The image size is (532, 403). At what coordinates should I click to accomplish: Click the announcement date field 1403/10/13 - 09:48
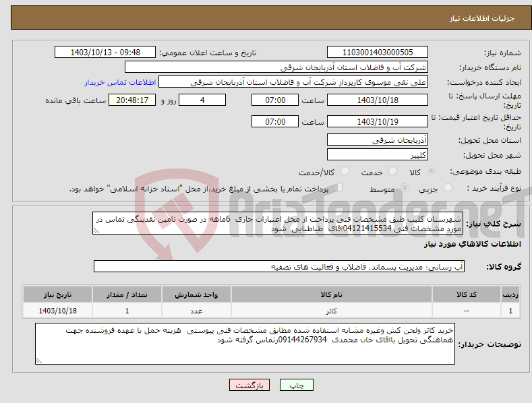pos(105,53)
